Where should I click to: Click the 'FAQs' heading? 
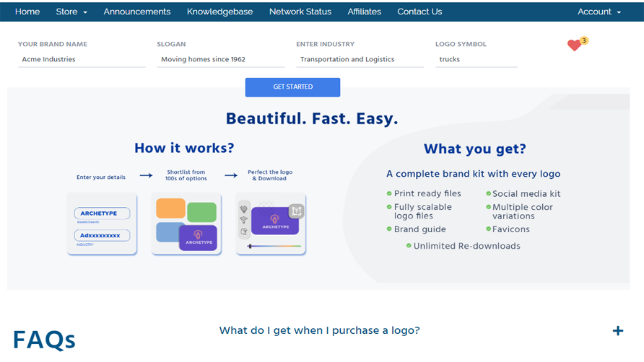tap(44, 340)
